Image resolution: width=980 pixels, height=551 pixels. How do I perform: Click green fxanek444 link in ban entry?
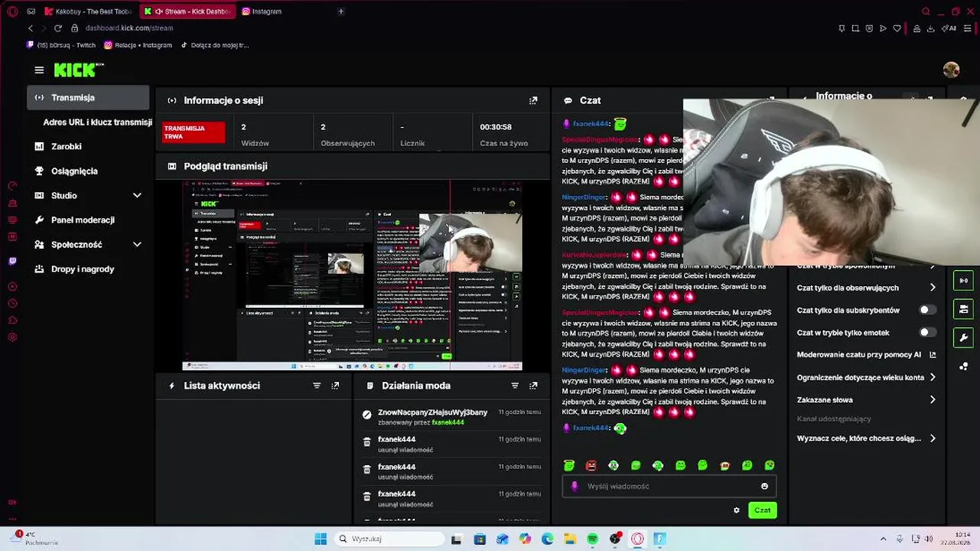[448, 422]
